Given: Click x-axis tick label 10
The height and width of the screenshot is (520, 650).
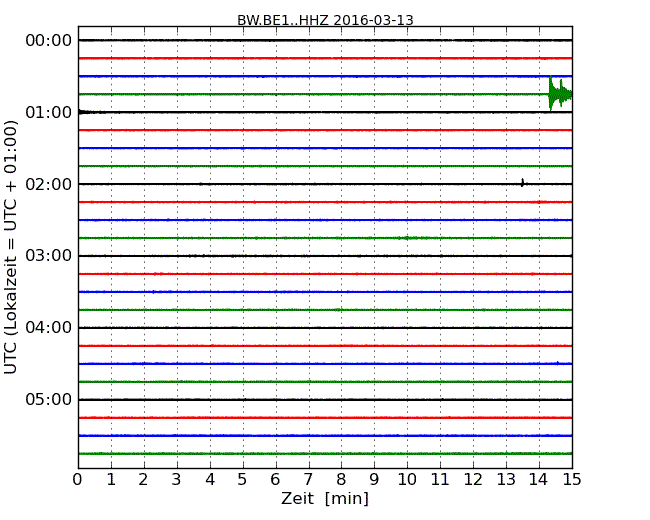Looking at the screenshot, I should (407, 480).
